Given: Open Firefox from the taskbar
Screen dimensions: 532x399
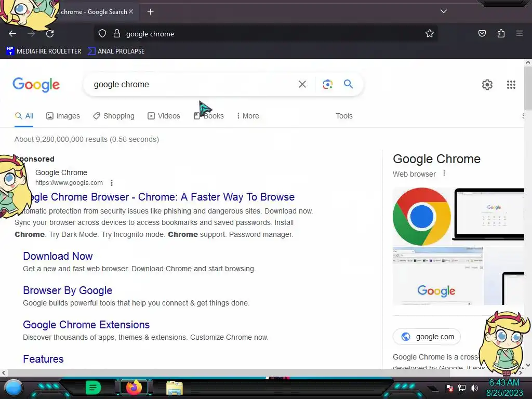Looking at the screenshot, I should point(134,388).
